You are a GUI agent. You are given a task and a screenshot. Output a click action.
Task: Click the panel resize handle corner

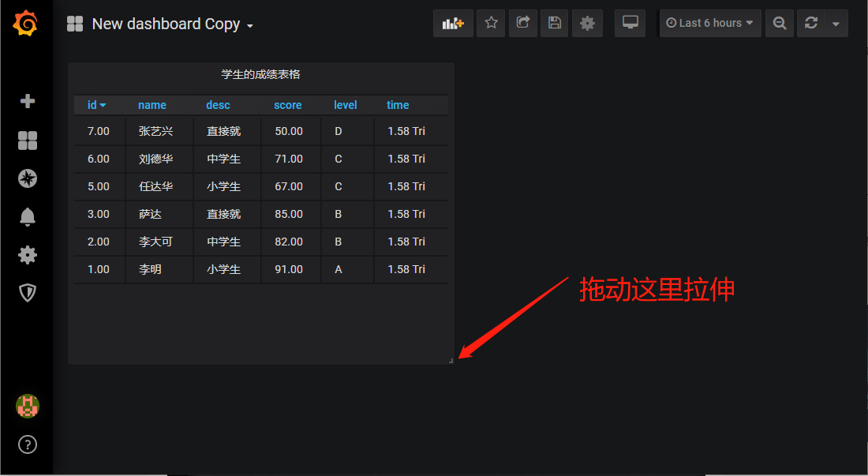pyautogui.click(x=451, y=361)
